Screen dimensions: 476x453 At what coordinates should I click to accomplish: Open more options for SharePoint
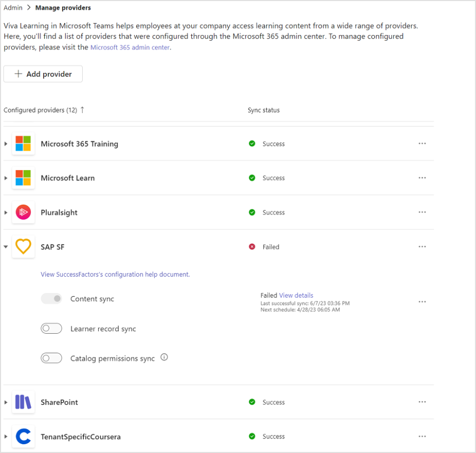[x=422, y=402]
